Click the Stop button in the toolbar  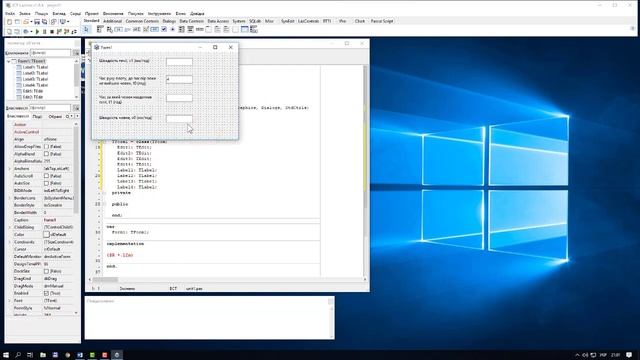52,31
